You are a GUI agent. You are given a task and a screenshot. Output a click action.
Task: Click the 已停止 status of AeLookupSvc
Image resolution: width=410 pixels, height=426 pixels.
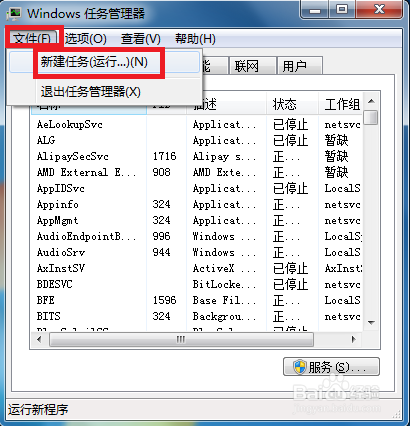pos(290,124)
